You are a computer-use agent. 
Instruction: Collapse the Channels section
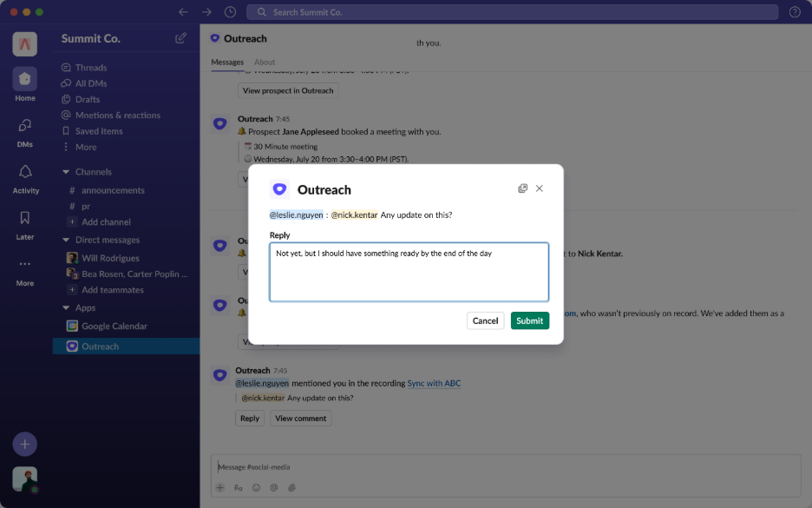[66, 172]
